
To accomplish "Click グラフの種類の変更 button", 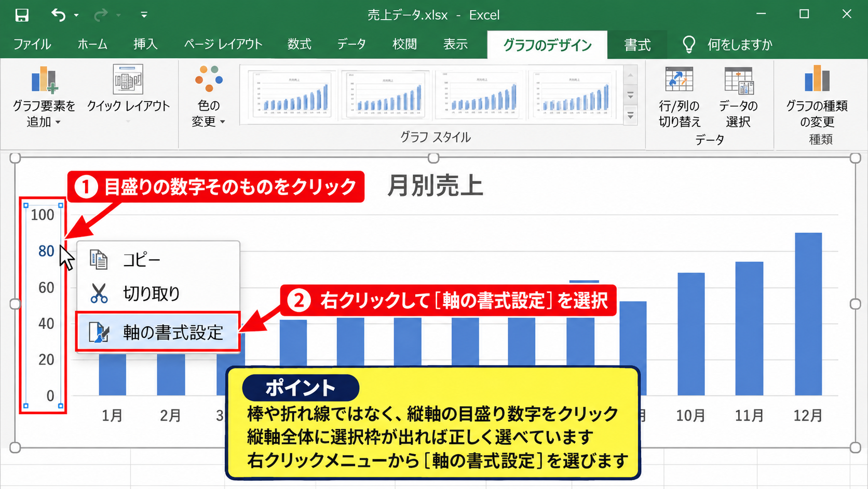I will [x=817, y=98].
